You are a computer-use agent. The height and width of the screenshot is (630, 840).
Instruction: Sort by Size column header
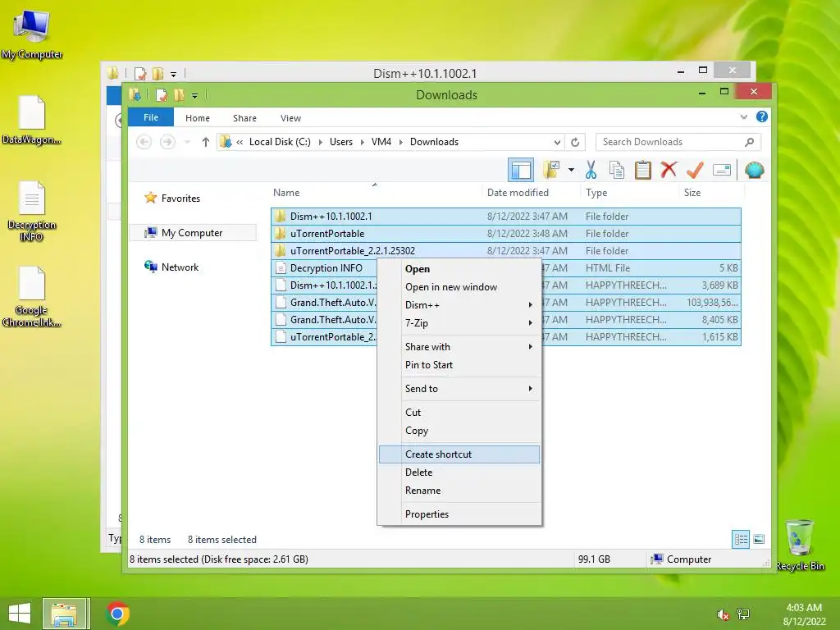[x=692, y=193]
